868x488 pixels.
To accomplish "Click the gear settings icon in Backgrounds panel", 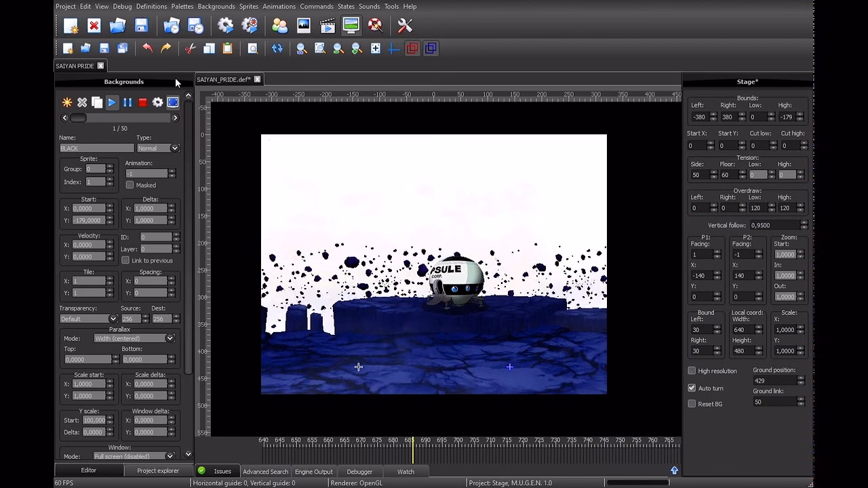I will pyautogui.click(x=158, y=102).
